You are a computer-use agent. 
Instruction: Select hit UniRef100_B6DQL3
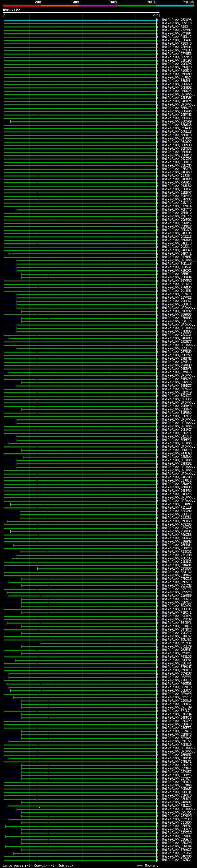pos(177,135)
